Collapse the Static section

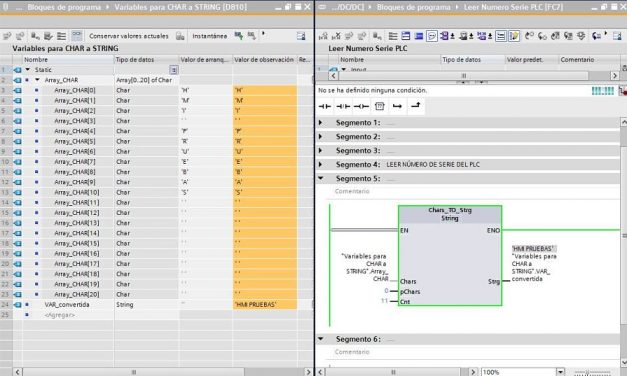(28, 70)
